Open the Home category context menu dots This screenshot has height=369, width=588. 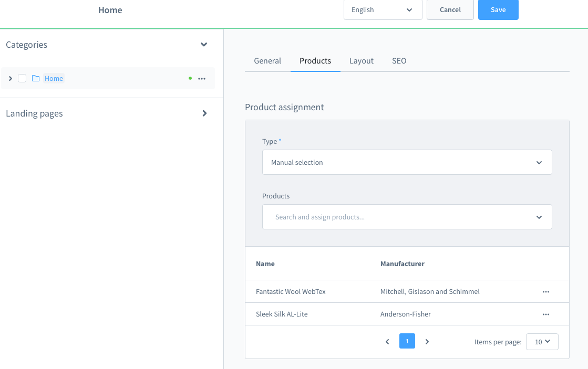click(x=202, y=79)
